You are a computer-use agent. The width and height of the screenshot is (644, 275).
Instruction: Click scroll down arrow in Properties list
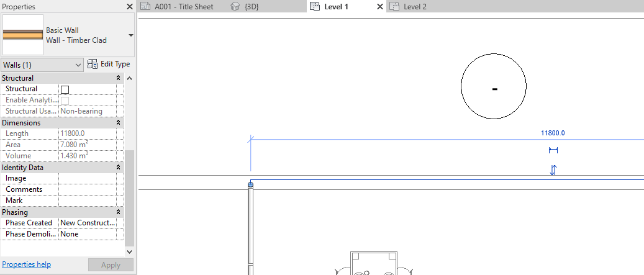tap(129, 251)
